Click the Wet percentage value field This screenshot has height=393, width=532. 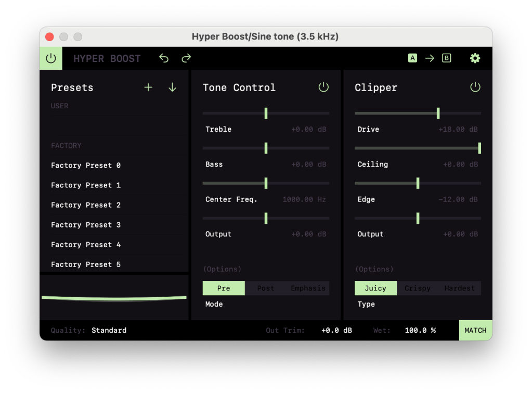pos(420,330)
